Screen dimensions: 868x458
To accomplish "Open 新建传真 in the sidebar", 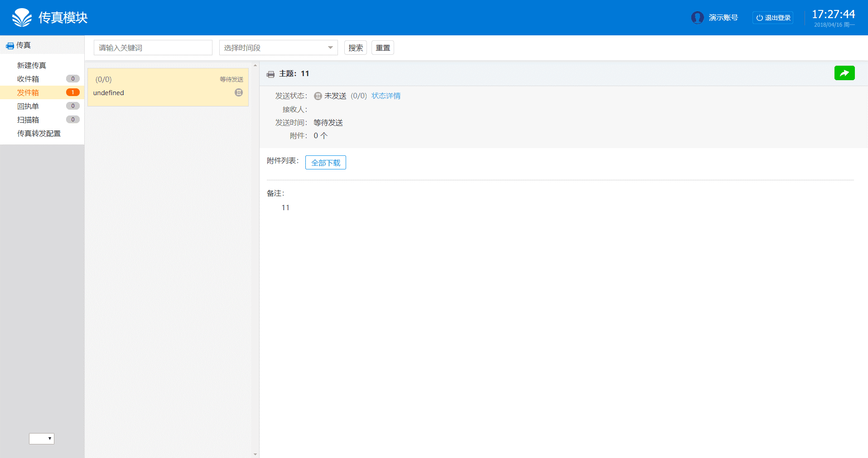I will tap(32, 66).
